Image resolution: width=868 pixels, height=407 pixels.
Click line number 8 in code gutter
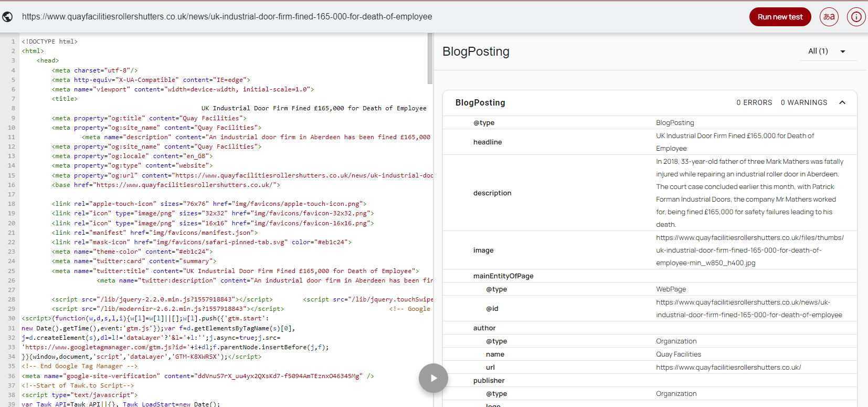coord(13,108)
